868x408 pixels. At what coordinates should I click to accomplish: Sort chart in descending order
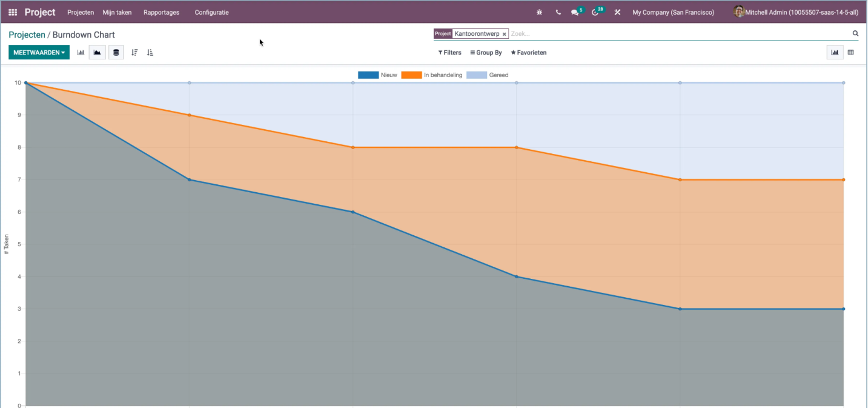tap(134, 53)
